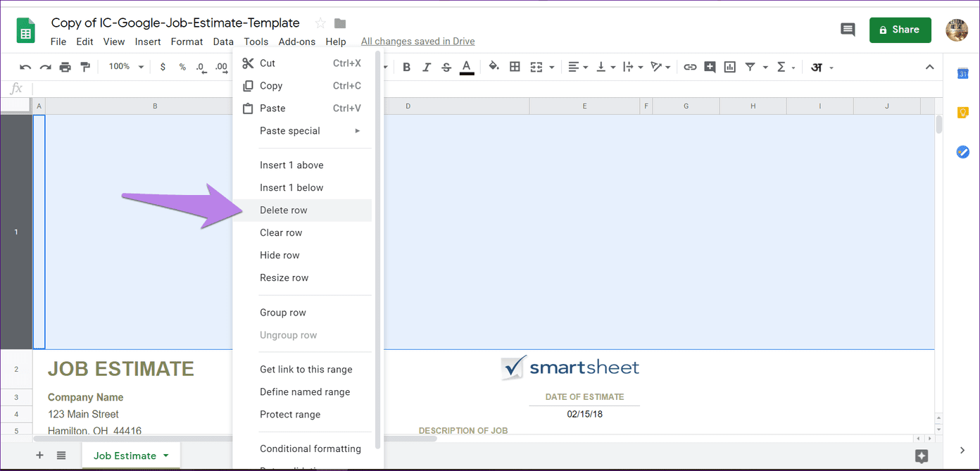Star the document title
This screenshot has height=471, width=980.
(x=320, y=23)
